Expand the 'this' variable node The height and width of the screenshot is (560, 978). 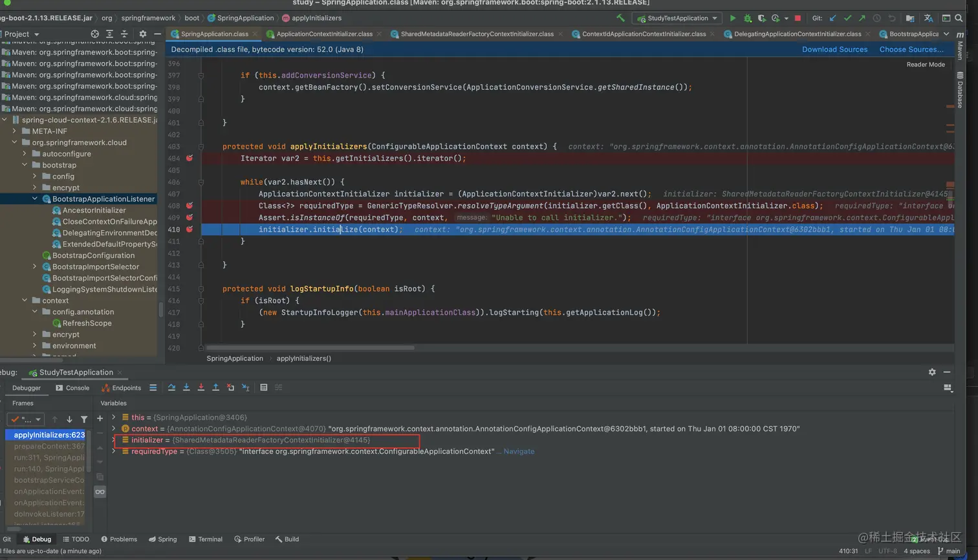(114, 417)
